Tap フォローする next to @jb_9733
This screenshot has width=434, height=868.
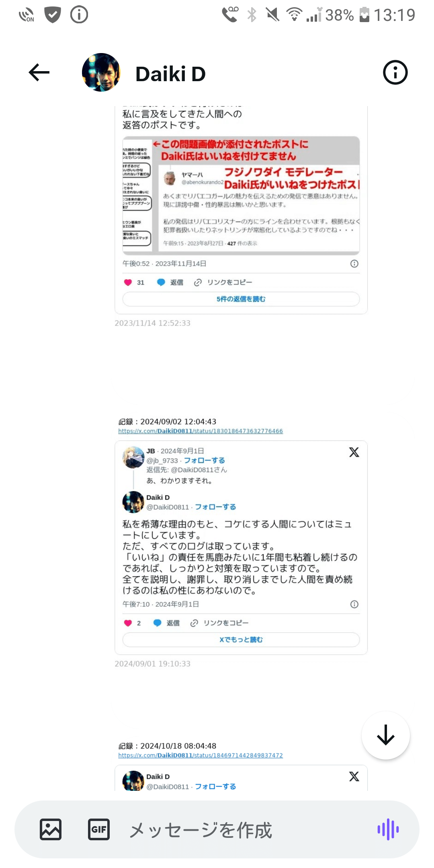tap(205, 461)
